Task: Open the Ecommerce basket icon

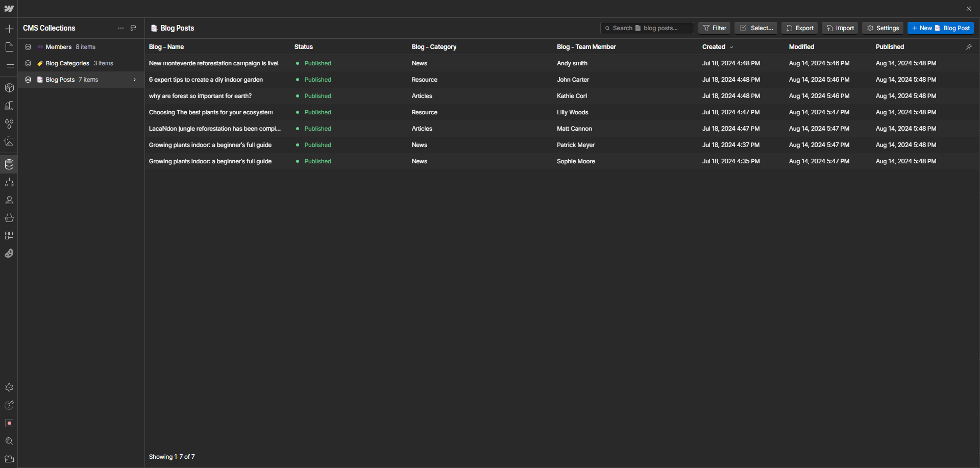Action: pyautogui.click(x=9, y=218)
